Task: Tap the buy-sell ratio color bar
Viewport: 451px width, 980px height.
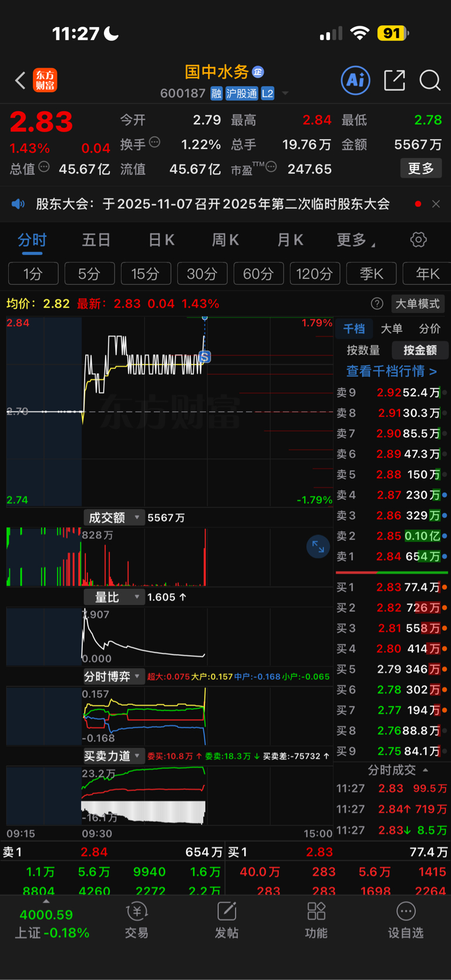Action: click(392, 572)
